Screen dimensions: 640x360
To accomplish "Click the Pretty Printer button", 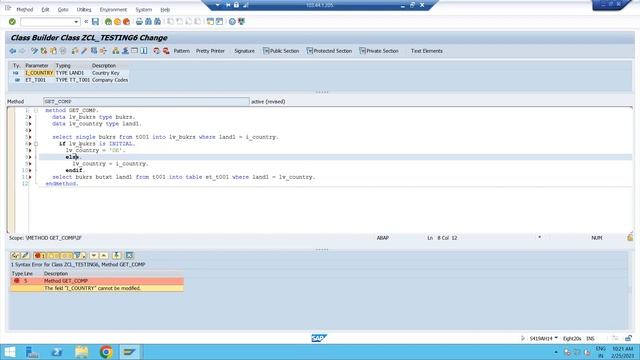I will point(210,51).
